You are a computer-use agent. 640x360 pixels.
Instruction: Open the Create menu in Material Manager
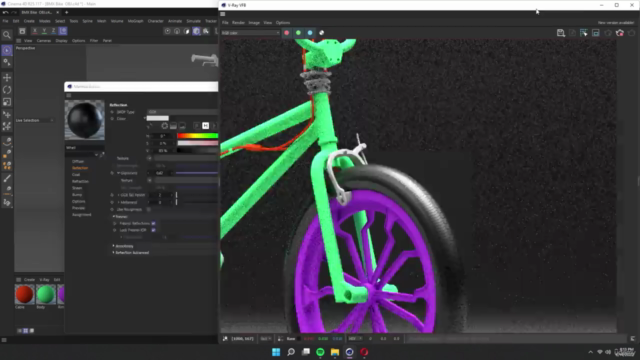click(x=29, y=280)
